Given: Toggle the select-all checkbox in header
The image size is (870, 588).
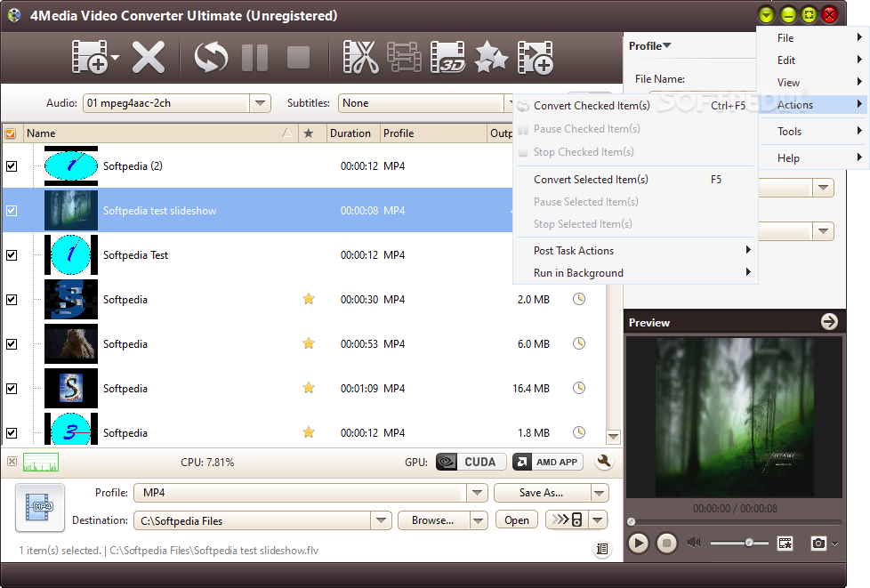Looking at the screenshot, I should click(x=11, y=133).
